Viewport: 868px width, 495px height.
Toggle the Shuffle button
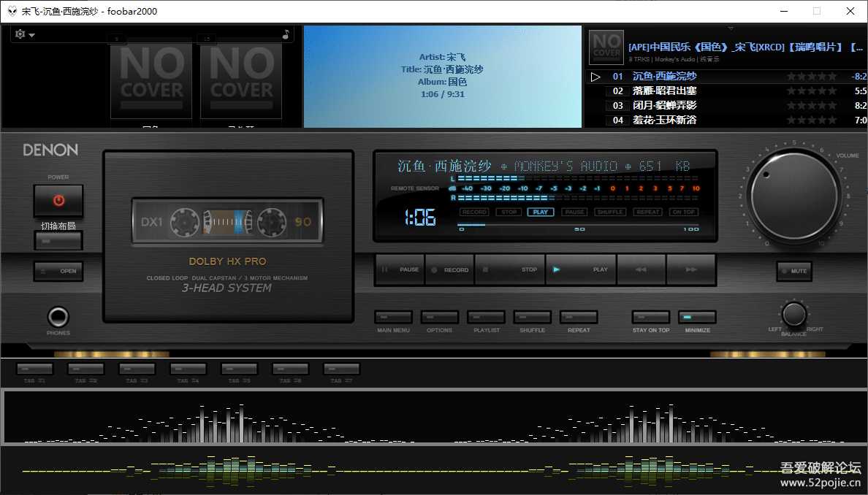pyautogui.click(x=533, y=317)
